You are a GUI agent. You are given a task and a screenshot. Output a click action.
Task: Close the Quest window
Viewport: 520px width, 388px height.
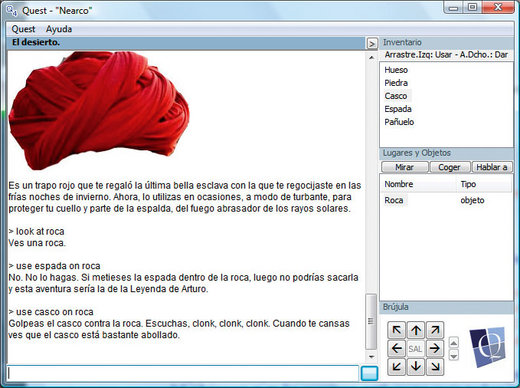pyautogui.click(x=498, y=7)
